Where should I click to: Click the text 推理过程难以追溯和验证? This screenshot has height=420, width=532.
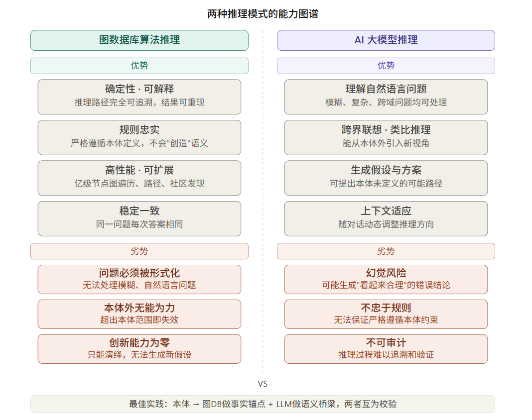(386, 355)
